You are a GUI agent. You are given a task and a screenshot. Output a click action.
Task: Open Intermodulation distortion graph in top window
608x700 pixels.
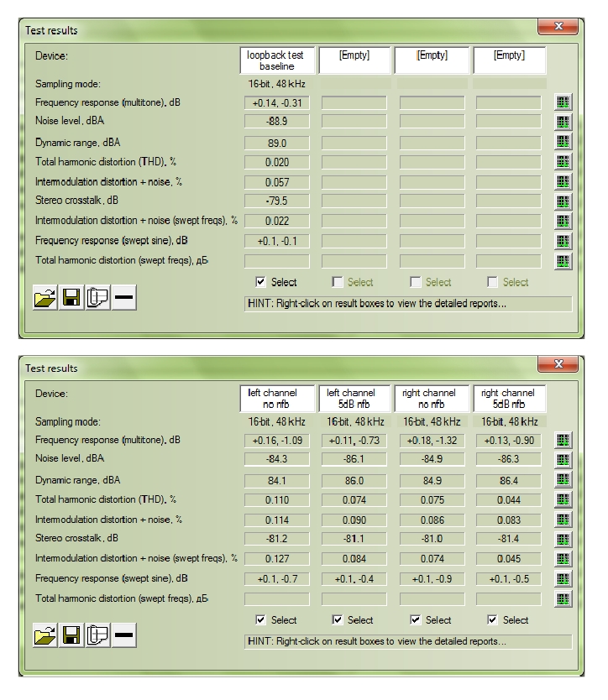563,181
